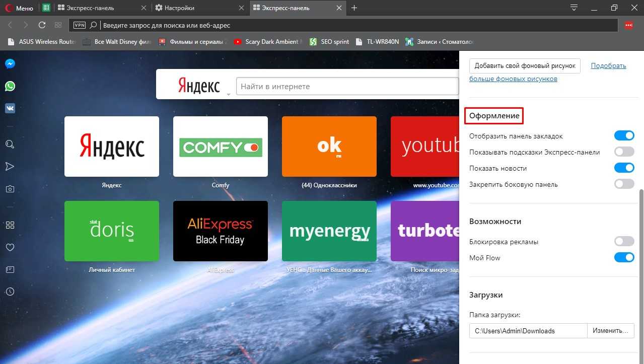The height and width of the screenshot is (364, 644).
Task: Open bookmarks heart icon in sidebar
Action: pyautogui.click(x=10, y=247)
